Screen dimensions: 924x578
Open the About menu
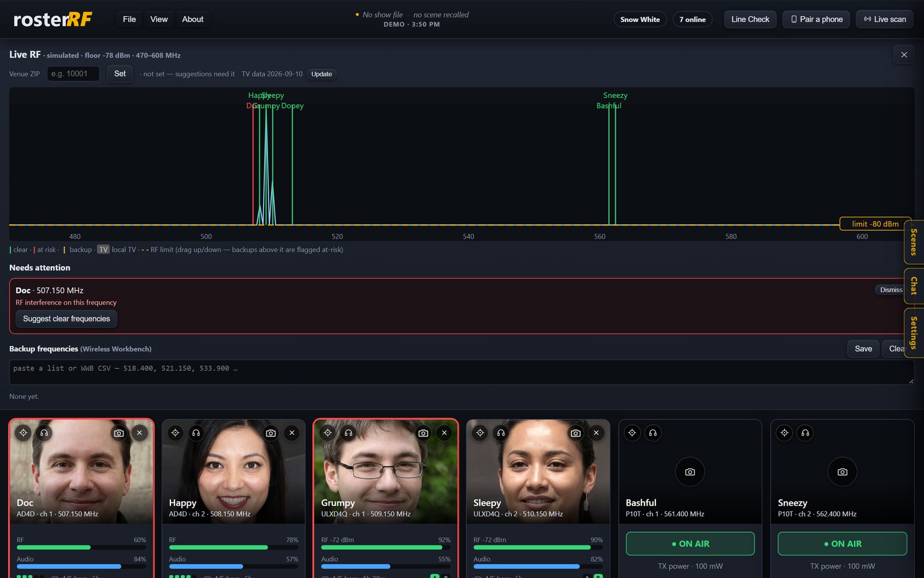coord(193,19)
